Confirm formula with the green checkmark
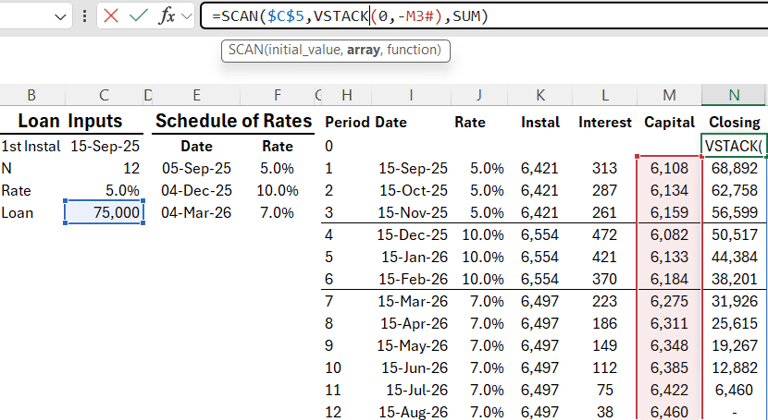Screen dimensions: 768x420 (139, 16)
